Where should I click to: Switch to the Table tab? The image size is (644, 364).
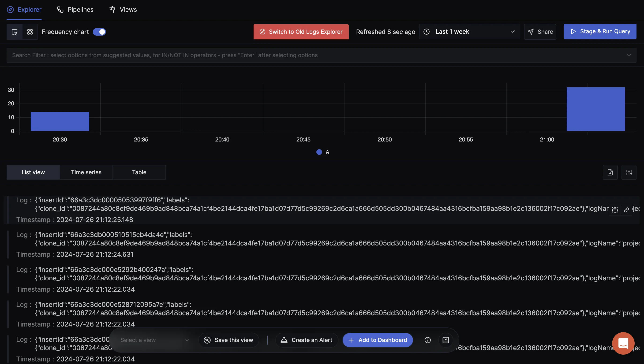coord(139,172)
